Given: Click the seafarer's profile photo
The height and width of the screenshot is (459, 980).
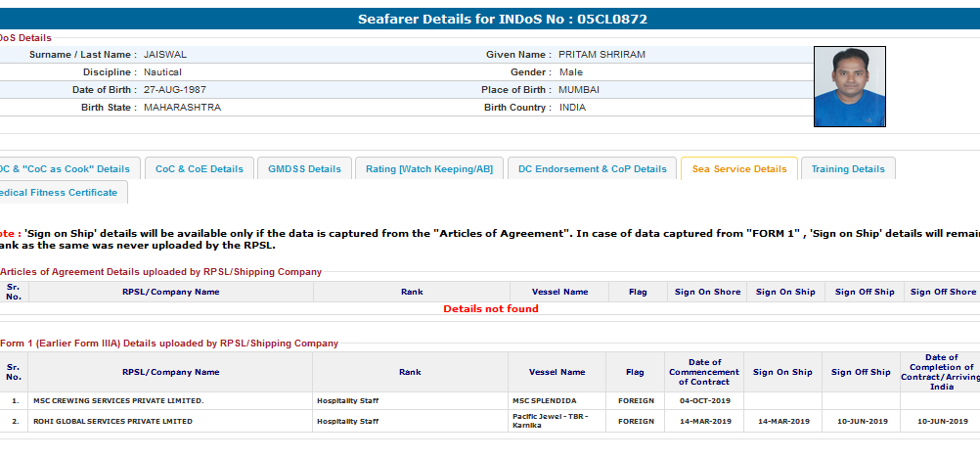Looking at the screenshot, I should (x=849, y=86).
